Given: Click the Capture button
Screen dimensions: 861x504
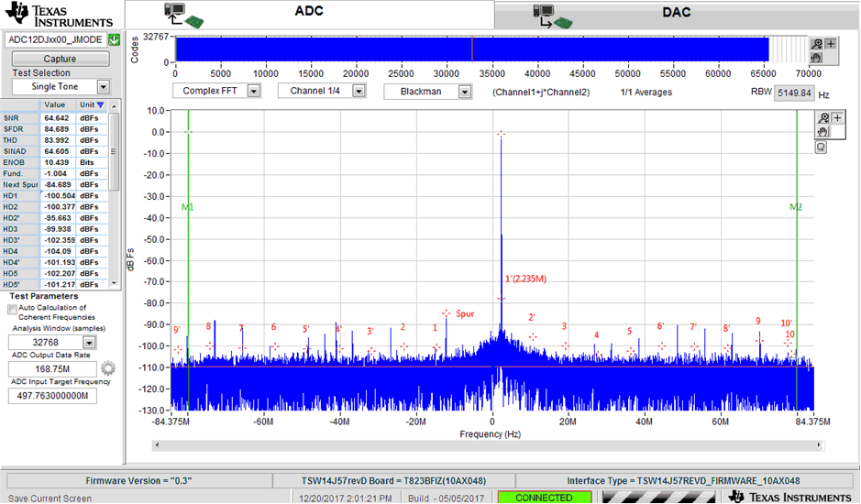Looking at the screenshot, I should 61,59.
